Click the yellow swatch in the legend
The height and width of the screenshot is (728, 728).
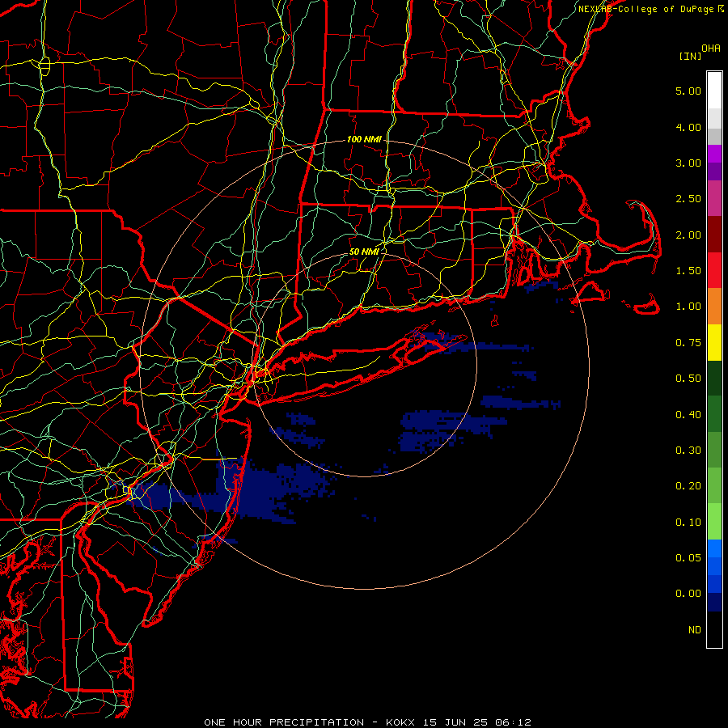714,342
